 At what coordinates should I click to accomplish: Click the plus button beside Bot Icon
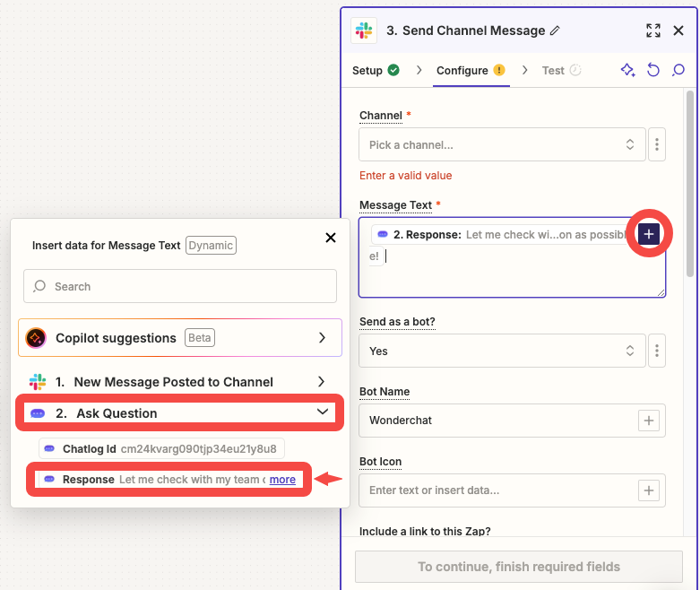coord(649,490)
